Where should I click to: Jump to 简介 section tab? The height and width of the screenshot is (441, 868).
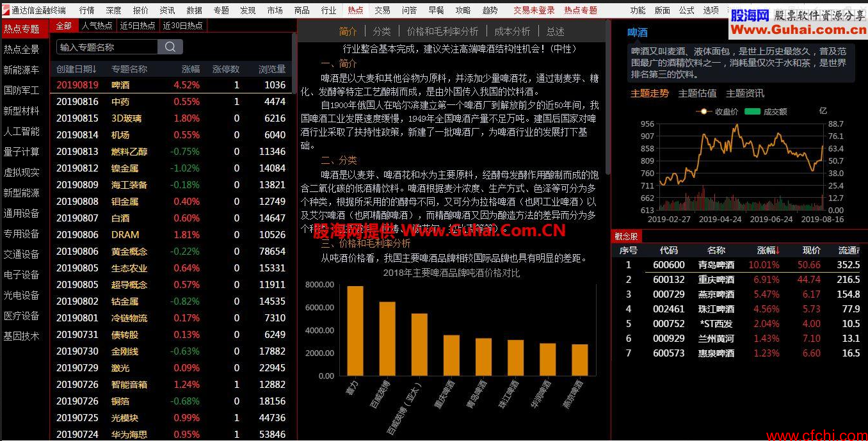click(x=348, y=31)
